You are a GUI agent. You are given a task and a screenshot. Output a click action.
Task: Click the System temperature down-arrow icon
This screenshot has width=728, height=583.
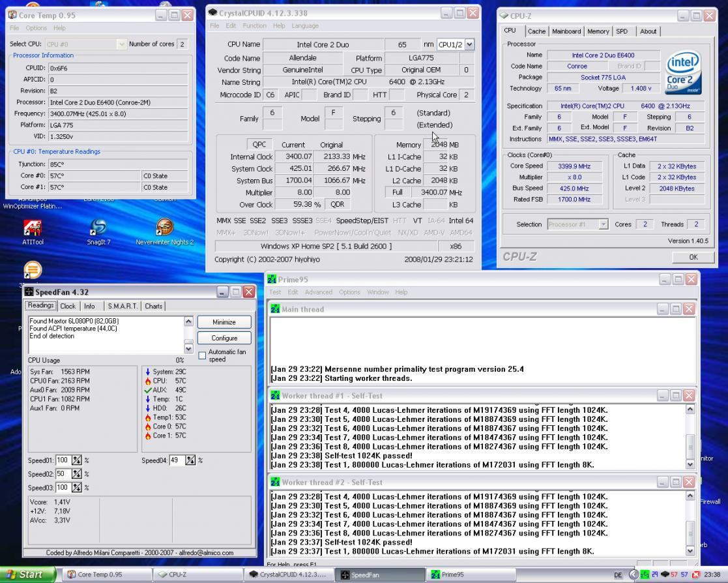tap(148, 372)
